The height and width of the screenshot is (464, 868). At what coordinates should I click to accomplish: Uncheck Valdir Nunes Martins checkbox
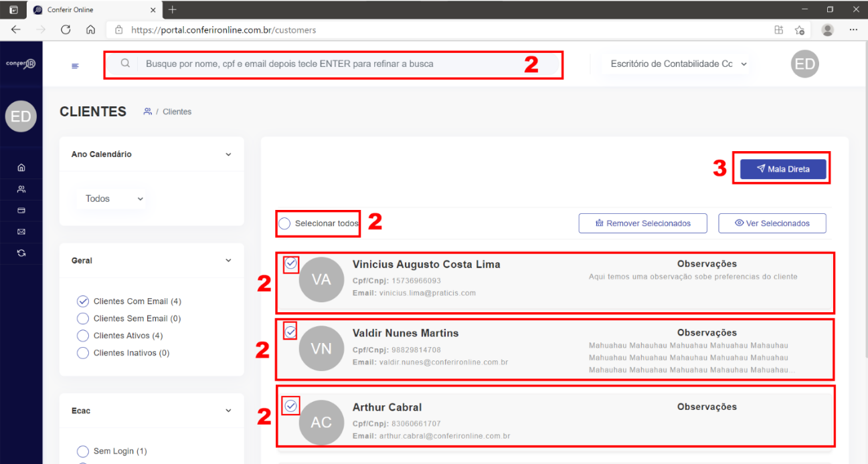coord(291,331)
